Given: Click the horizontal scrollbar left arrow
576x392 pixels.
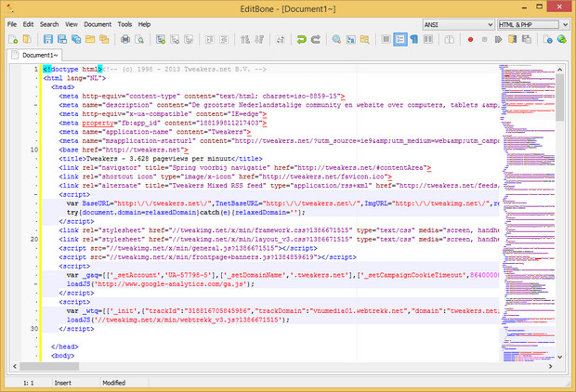Looking at the screenshot, I should tap(15, 366).
